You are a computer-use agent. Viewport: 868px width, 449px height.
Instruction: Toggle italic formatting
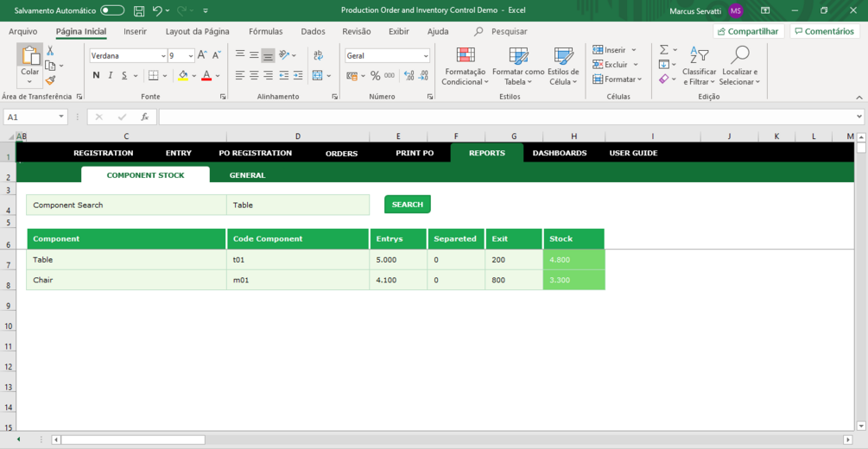click(x=111, y=75)
